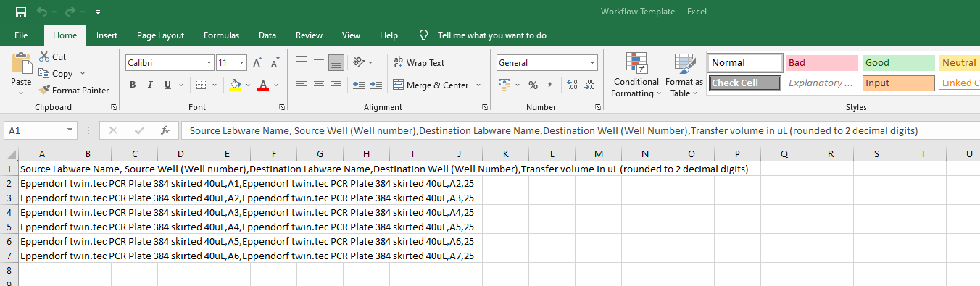Apply accounting number format

click(505, 85)
